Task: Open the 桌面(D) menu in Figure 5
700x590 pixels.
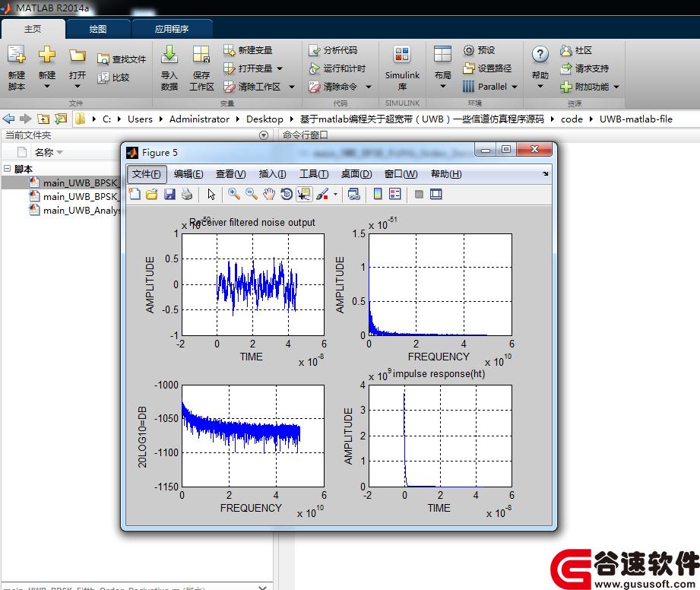Action: pyautogui.click(x=356, y=174)
